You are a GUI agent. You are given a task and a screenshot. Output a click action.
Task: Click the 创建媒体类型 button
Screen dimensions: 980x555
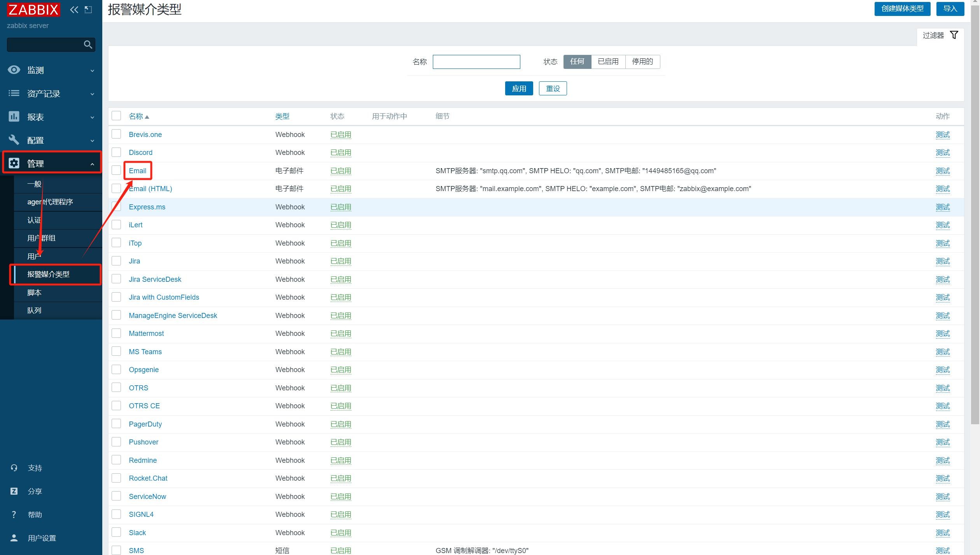tap(902, 9)
